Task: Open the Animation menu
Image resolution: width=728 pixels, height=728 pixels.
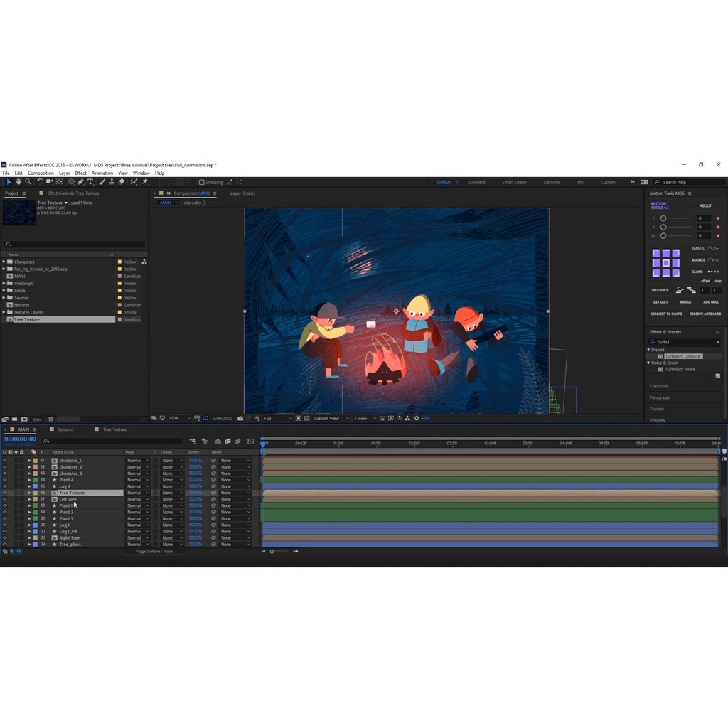Action: pos(102,173)
